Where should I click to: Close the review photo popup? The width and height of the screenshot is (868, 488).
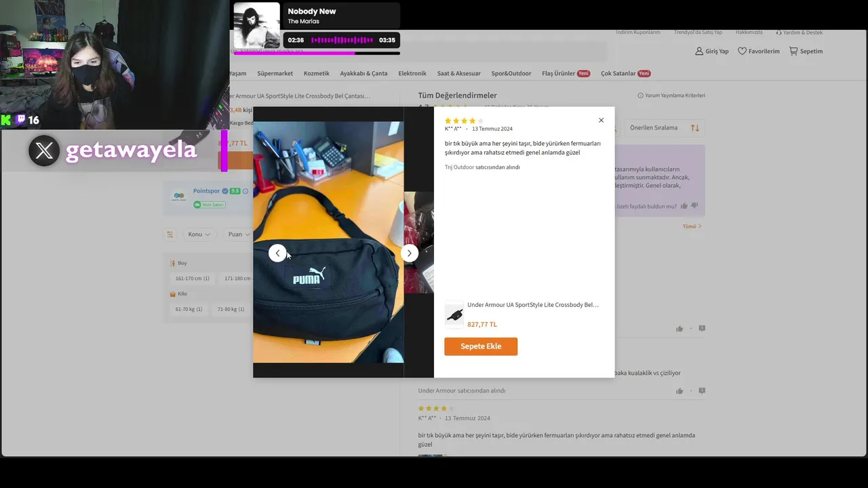tap(601, 120)
